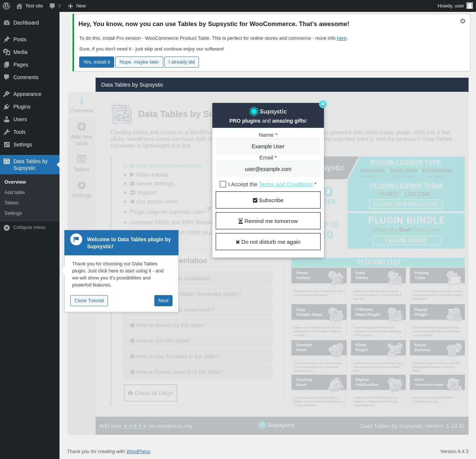The width and height of the screenshot is (476, 459).
Task: Open Video tutorial link
Action: pos(149,175)
